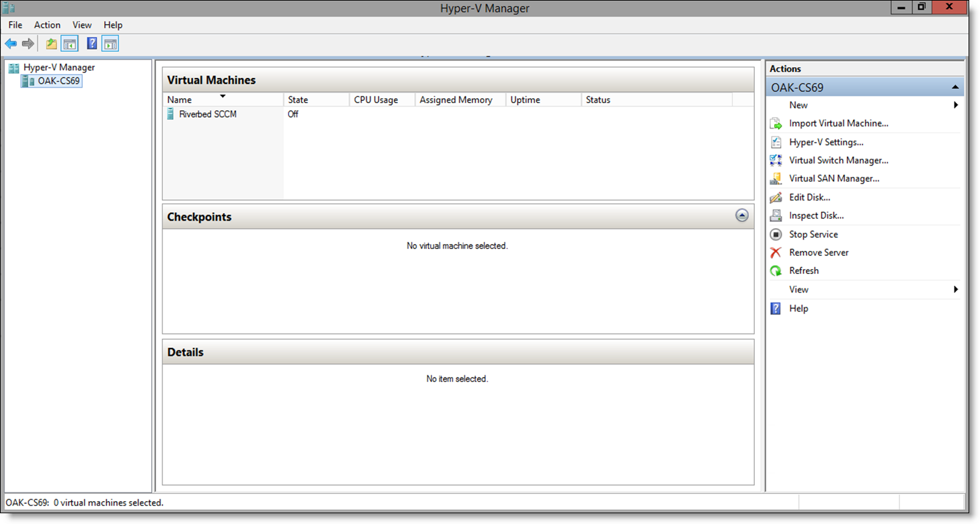Expand the New submenu arrow
The image size is (980, 524).
956,105
